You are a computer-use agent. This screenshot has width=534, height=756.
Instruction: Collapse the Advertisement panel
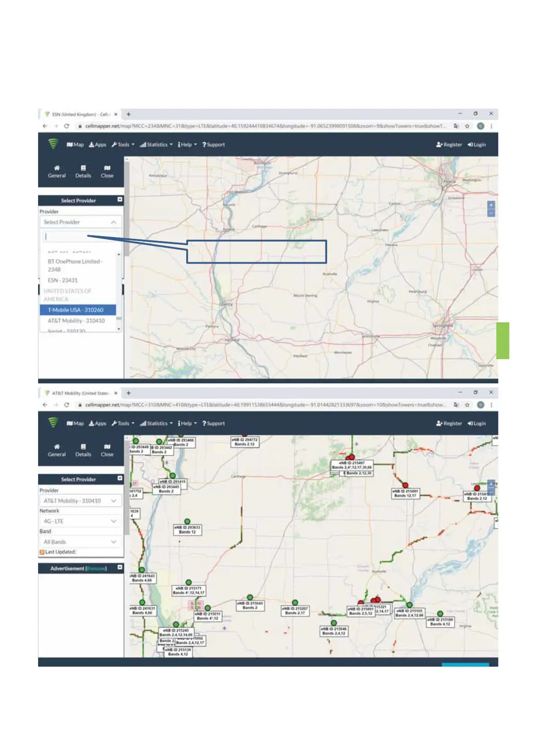click(120, 567)
